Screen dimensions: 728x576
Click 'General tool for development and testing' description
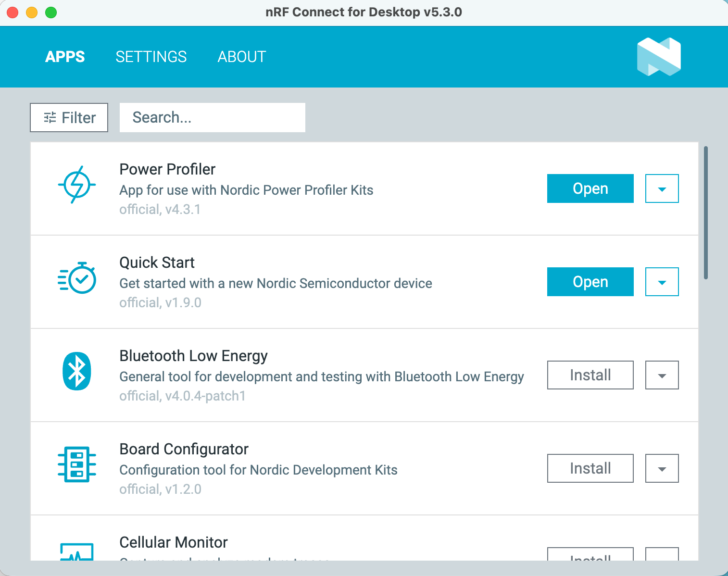point(322,377)
